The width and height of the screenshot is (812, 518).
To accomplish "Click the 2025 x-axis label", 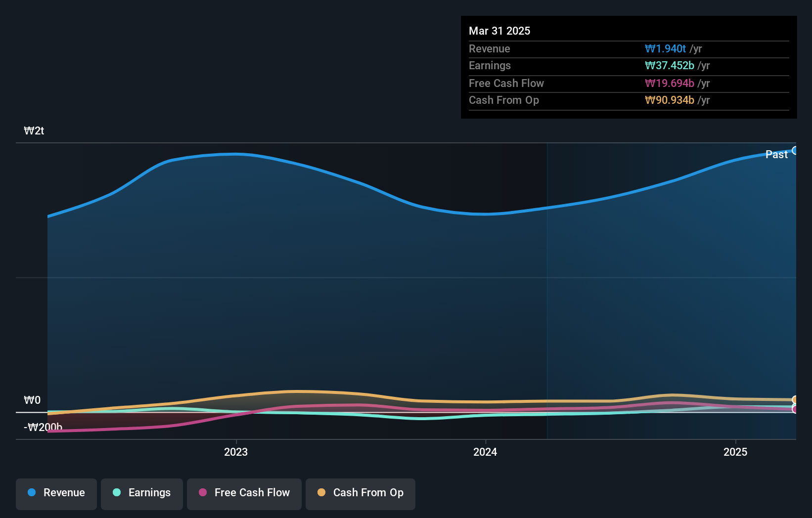I will 735,452.
